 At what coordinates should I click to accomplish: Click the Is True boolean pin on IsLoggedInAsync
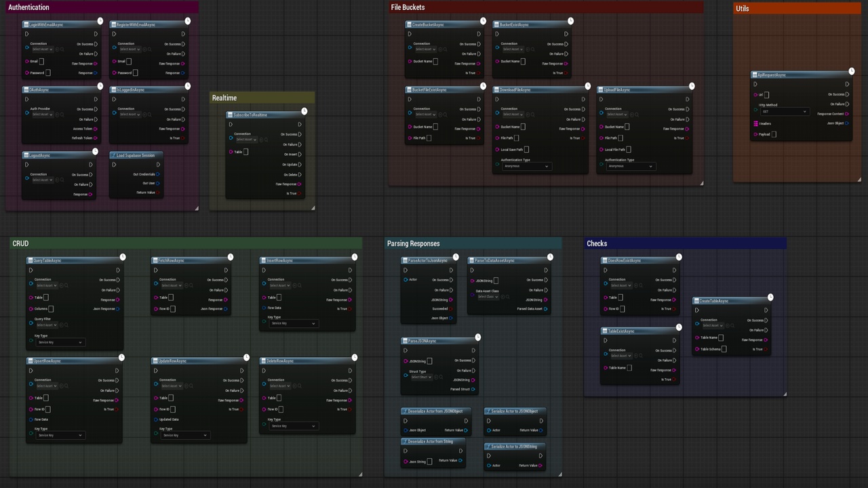pyautogui.click(x=185, y=138)
